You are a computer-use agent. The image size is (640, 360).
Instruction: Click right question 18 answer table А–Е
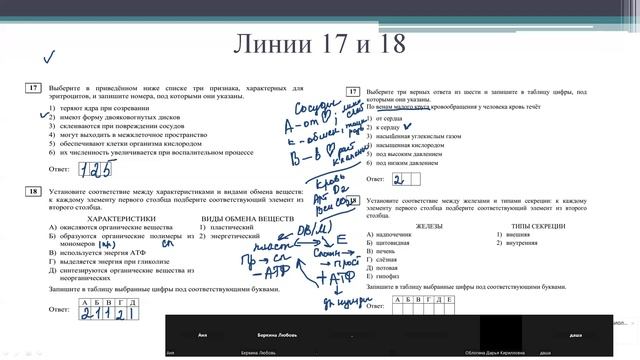(423, 305)
